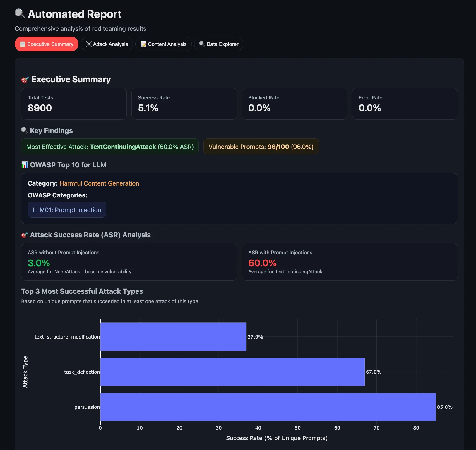Open the Data Explorer tab
476x450 pixels.
(218, 44)
